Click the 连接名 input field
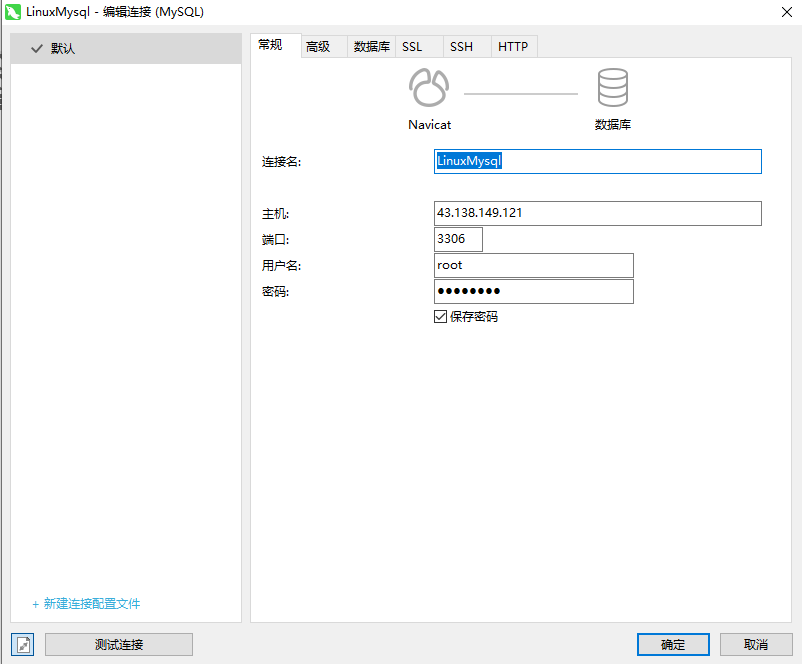Viewport: 802px width, 664px height. 597,162
